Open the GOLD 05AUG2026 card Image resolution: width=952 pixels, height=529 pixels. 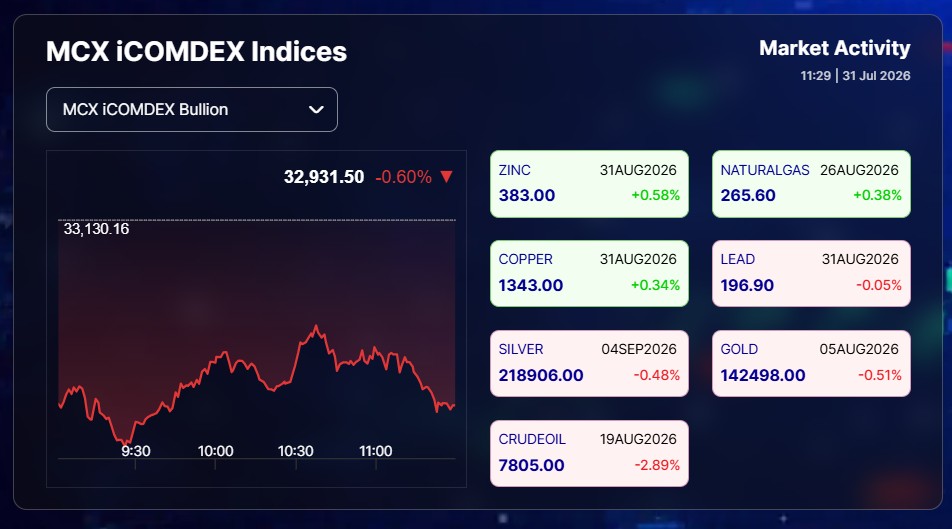coord(811,364)
